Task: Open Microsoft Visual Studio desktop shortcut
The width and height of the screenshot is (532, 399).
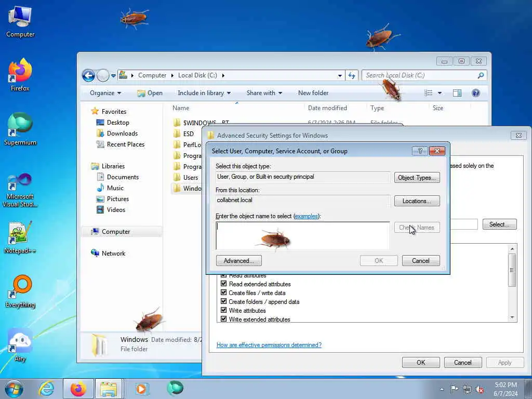Action: point(20,190)
